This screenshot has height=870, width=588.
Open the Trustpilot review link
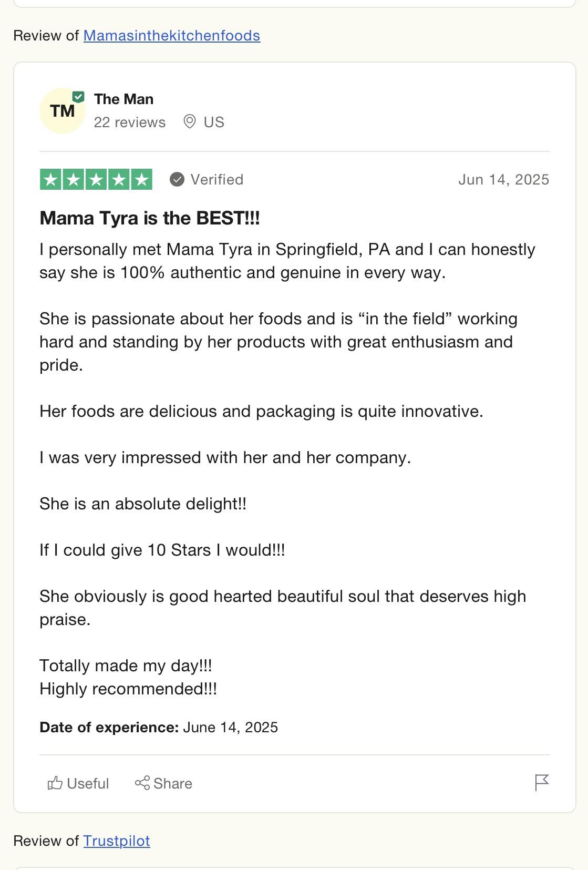pos(117,841)
